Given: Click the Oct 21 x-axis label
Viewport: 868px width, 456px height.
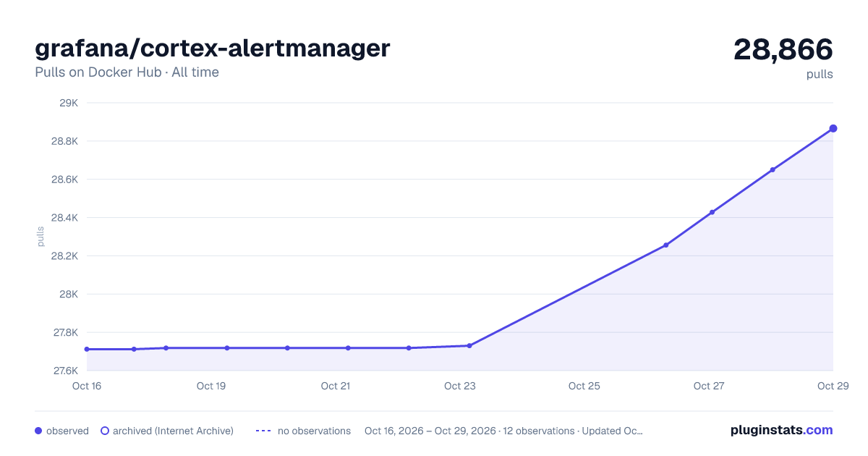Looking at the screenshot, I should (336, 386).
